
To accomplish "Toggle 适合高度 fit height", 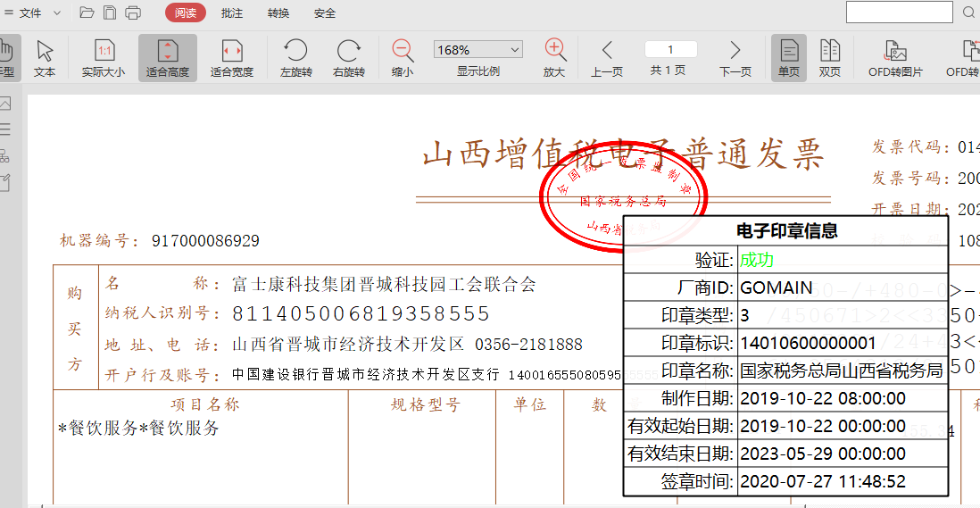I will pyautogui.click(x=168, y=57).
